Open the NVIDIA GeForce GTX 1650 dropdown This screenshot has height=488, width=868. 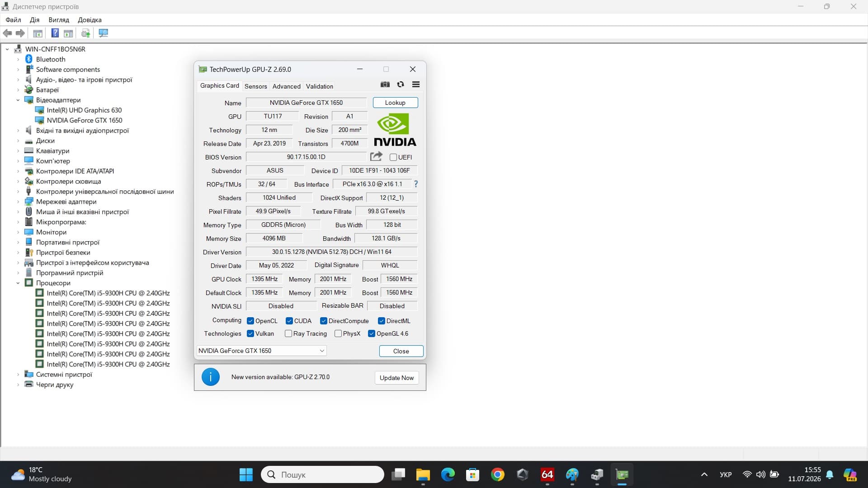click(261, 351)
